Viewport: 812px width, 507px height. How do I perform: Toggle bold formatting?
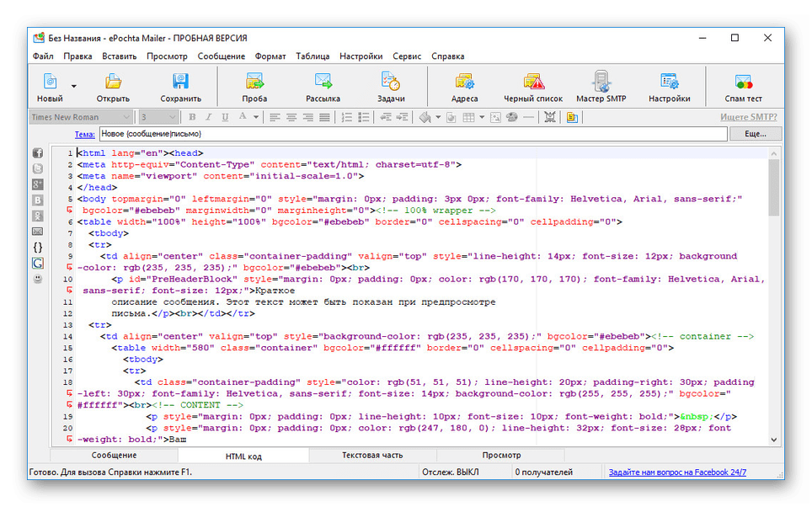click(x=192, y=116)
